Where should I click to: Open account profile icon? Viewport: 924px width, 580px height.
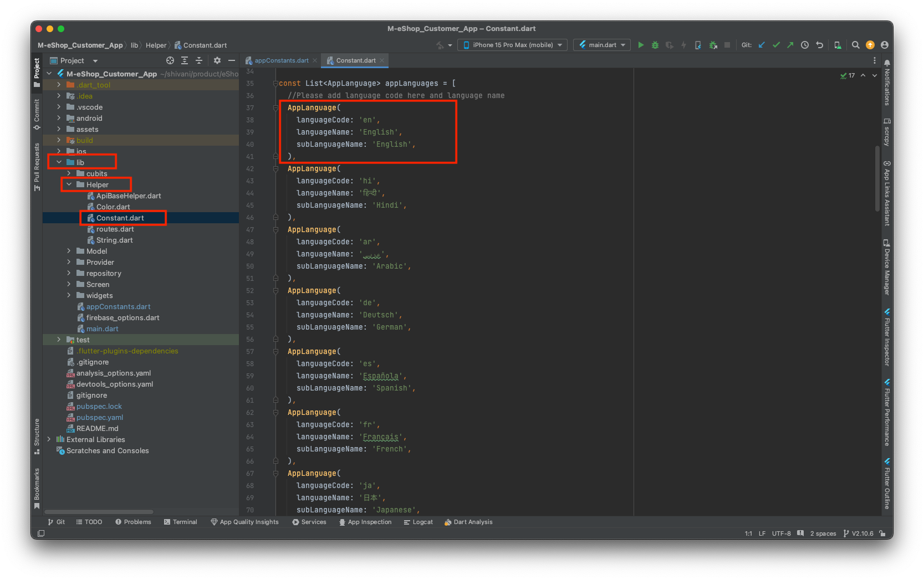(885, 45)
